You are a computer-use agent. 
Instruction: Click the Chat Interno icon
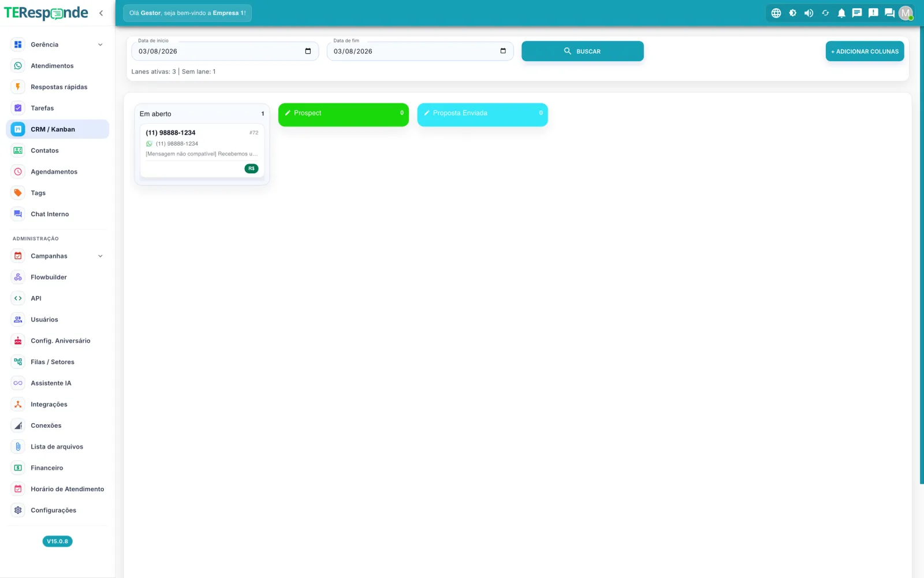coord(18,214)
